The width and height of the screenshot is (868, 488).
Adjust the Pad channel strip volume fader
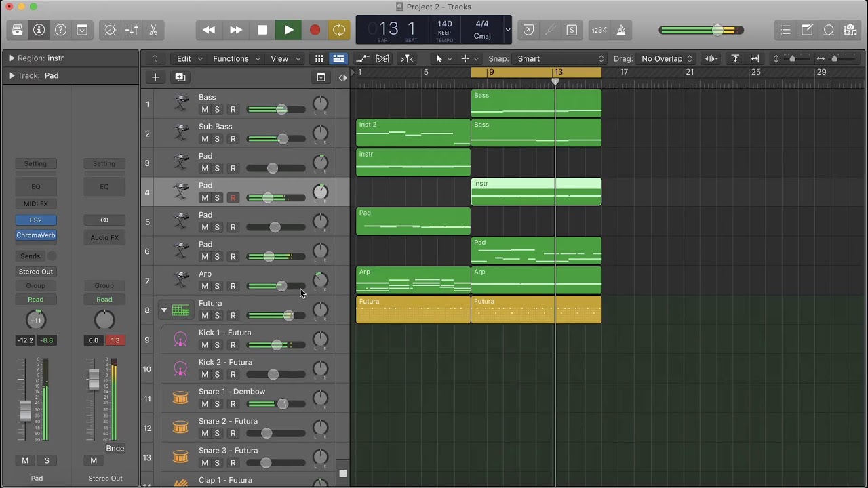(x=25, y=410)
